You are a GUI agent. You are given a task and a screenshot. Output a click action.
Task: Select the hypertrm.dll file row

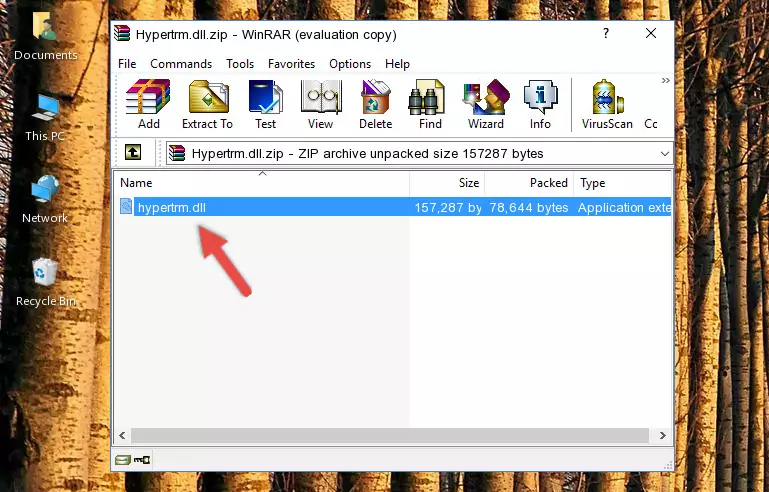tap(394, 207)
